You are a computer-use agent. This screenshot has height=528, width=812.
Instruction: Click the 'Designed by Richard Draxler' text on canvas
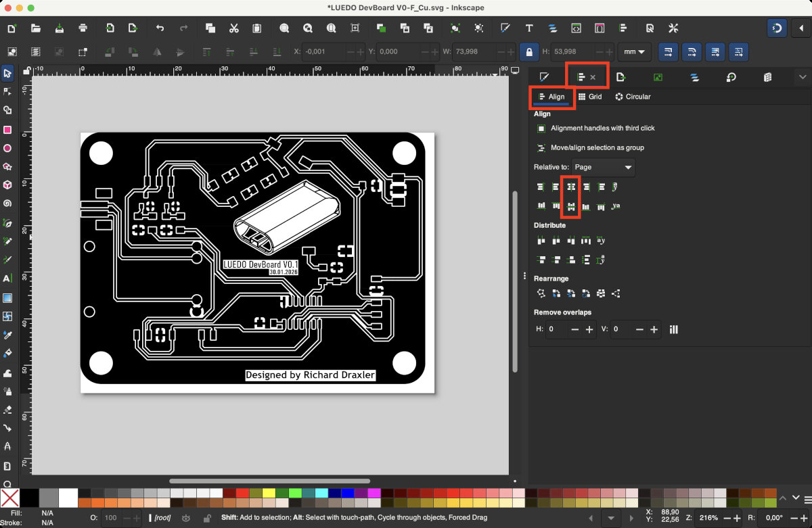[310, 375]
